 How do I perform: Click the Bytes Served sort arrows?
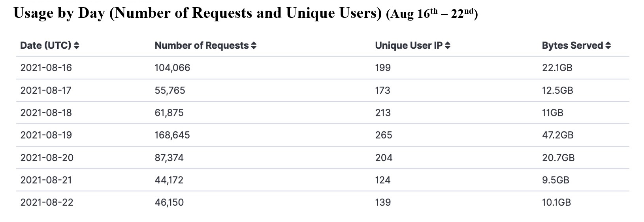(608, 46)
